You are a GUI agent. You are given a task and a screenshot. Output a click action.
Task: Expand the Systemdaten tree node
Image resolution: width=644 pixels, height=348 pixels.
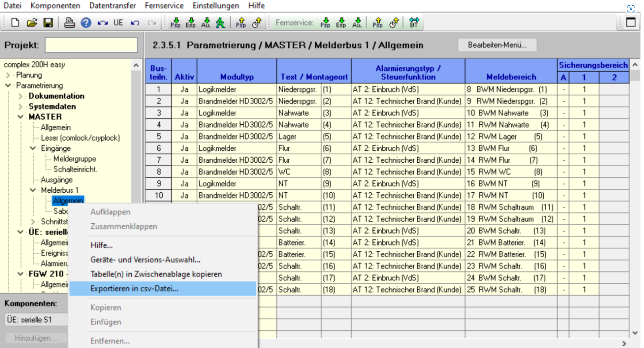[21, 107]
